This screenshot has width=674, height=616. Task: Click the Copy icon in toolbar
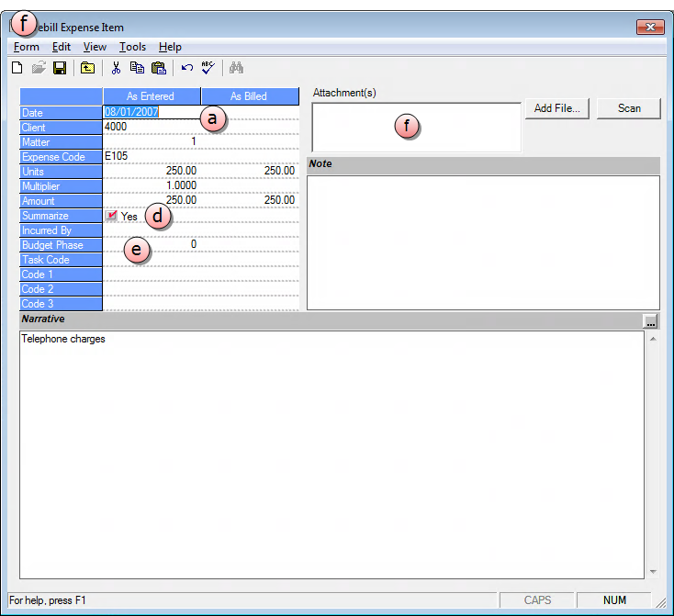(137, 68)
